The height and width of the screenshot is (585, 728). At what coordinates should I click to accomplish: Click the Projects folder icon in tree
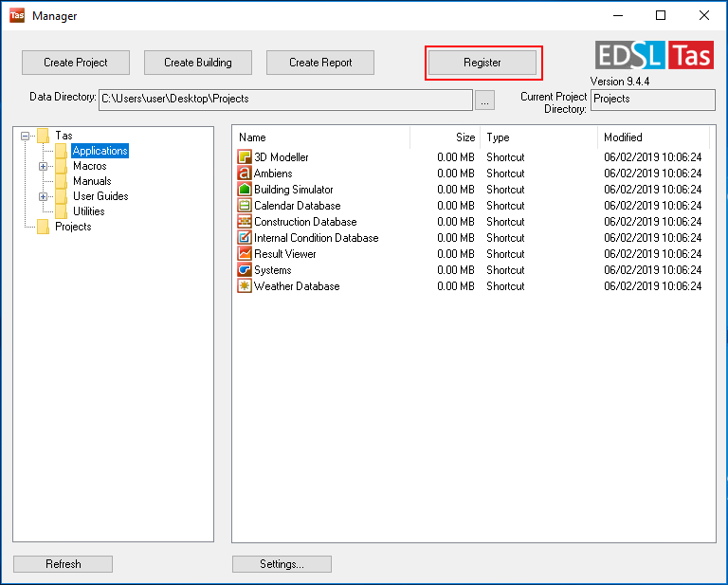pyautogui.click(x=44, y=227)
